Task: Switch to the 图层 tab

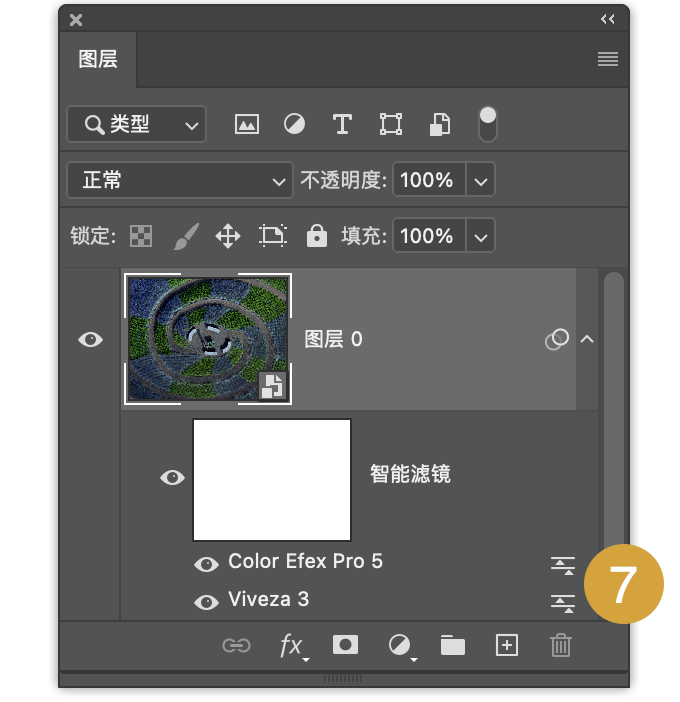Action: 98,59
